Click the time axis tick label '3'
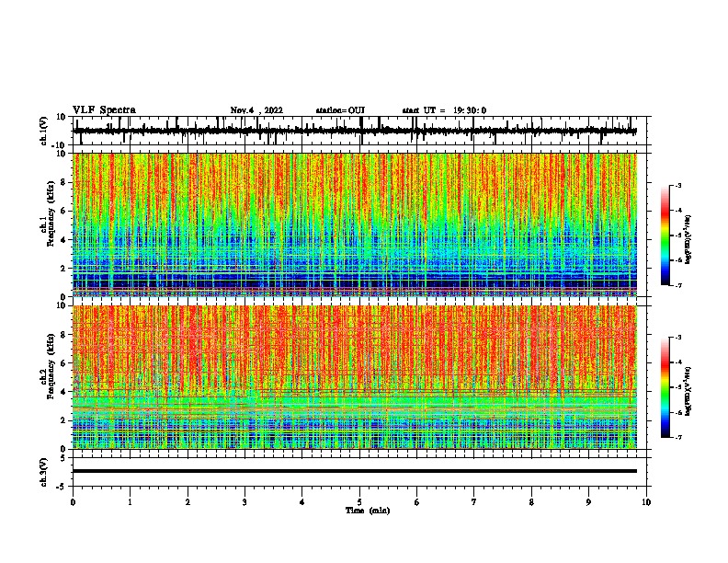 [x=245, y=502]
